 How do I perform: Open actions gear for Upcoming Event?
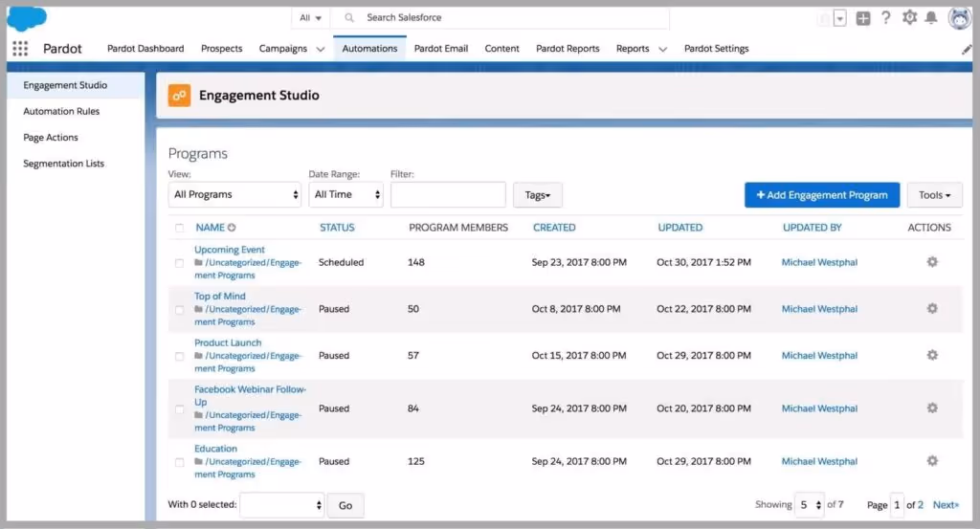pyautogui.click(x=932, y=262)
